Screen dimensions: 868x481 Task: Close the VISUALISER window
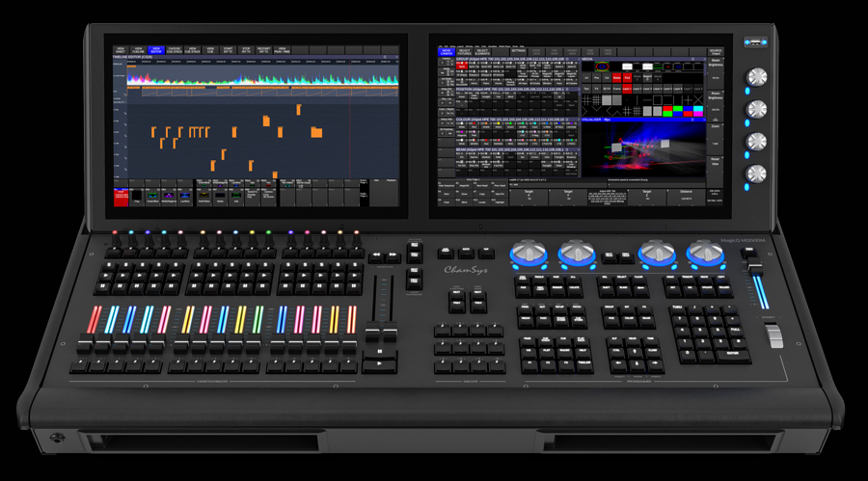click(x=703, y=120)
